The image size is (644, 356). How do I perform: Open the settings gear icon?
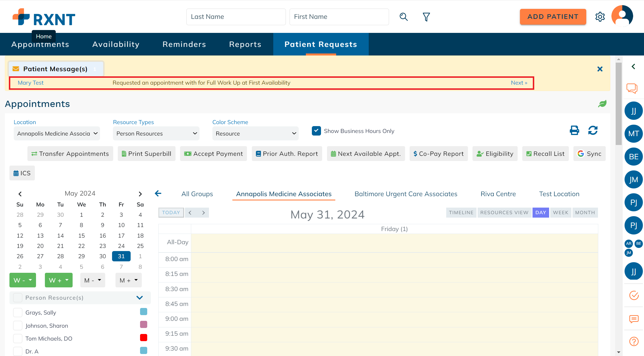pyautogui.click(x=600, y=17)
